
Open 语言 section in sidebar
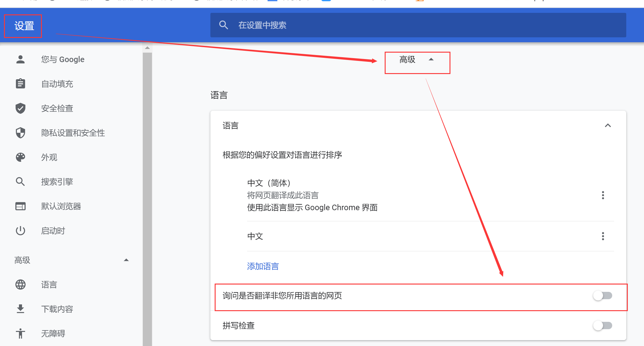49,285
